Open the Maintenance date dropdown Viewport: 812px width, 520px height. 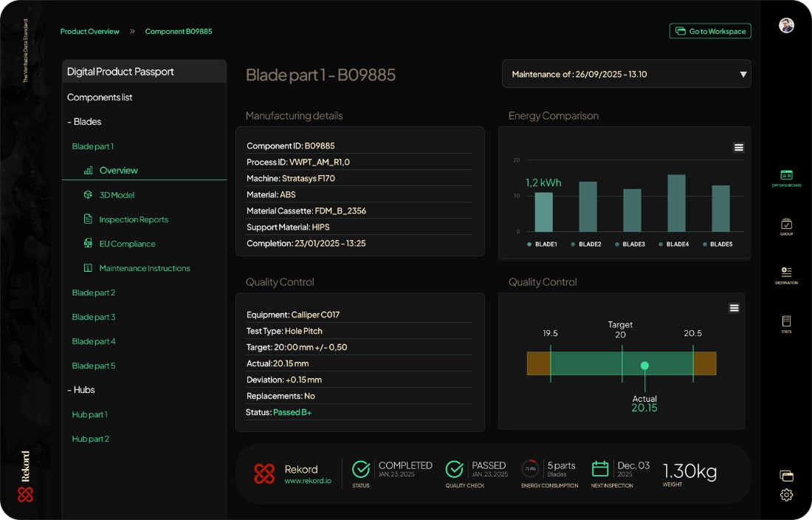pyautogui.click(x=626, y=74)
